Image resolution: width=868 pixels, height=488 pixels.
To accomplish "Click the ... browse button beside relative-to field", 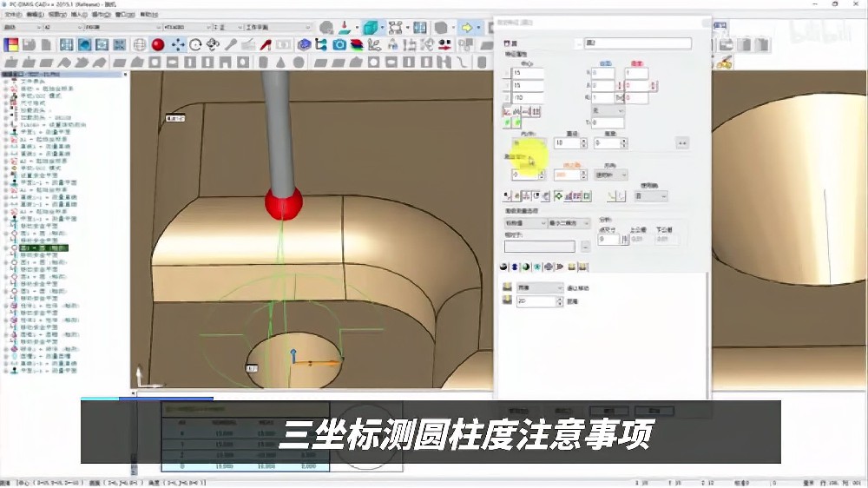I will pyautogui.click(x=585, y=247).
